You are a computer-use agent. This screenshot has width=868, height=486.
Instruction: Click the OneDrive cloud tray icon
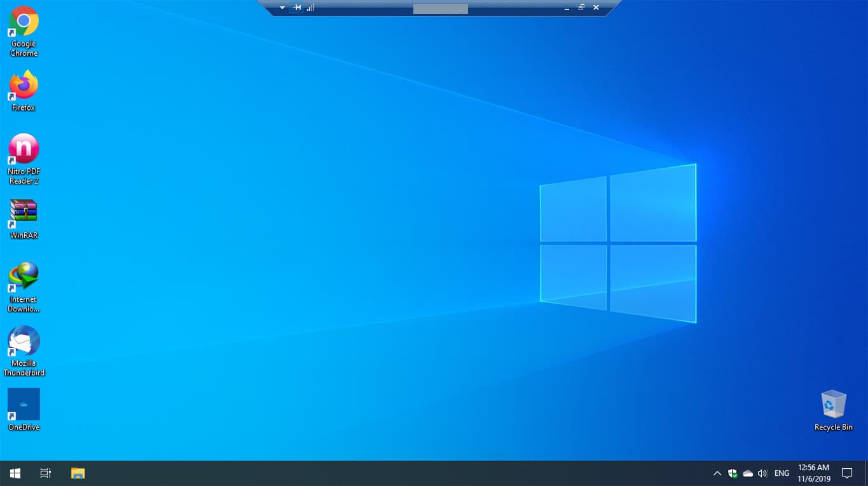click(x=748, y=473)
